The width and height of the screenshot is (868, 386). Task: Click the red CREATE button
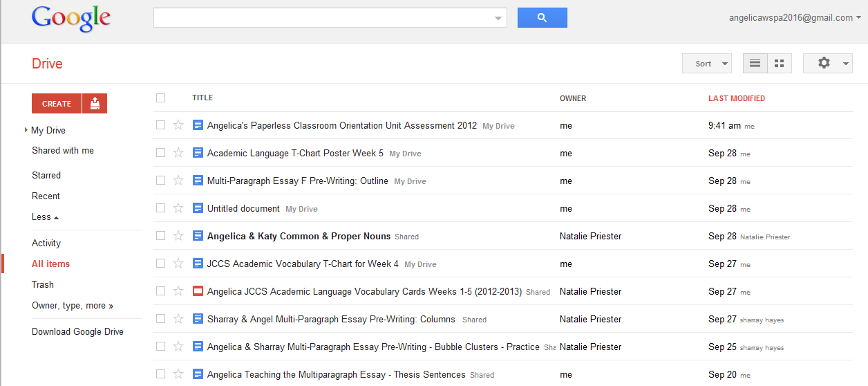click(x=57, y=104)
